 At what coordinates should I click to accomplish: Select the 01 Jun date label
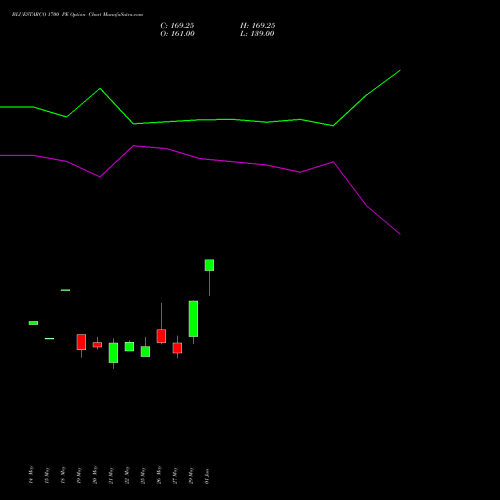pos(207,475)
